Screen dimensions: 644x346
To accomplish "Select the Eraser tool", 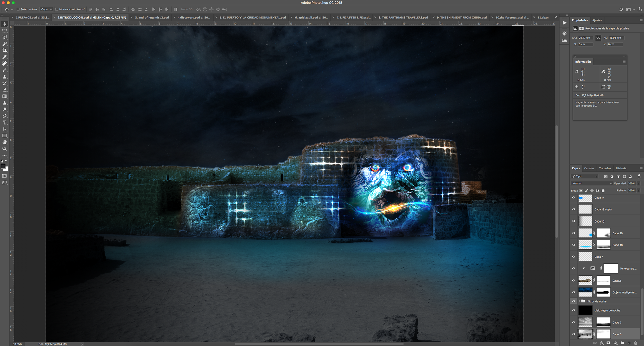I will pyautogui.click(x=5, y=90).
